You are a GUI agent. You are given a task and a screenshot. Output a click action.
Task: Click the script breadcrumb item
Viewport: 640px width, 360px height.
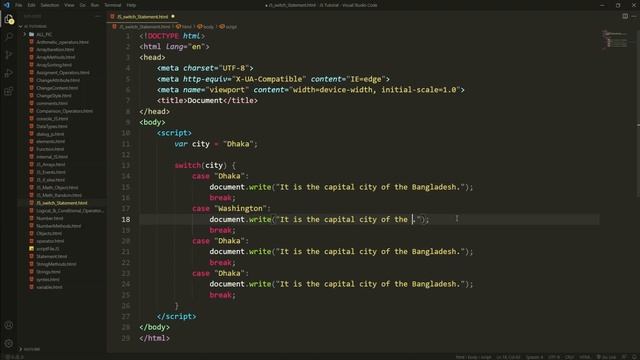coord(228,27)
